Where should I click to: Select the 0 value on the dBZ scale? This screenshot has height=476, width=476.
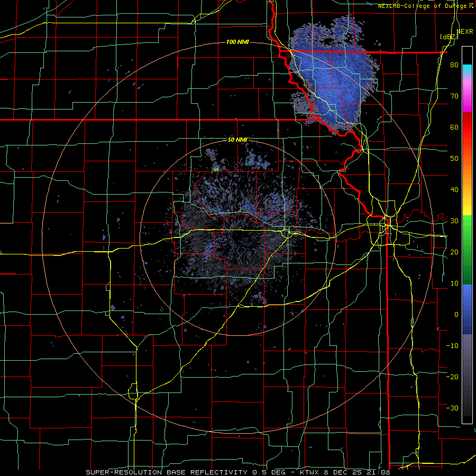456,315
